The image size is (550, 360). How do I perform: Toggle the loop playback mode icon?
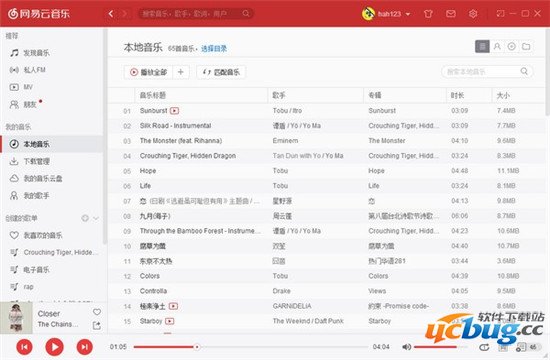click(484, 347)
